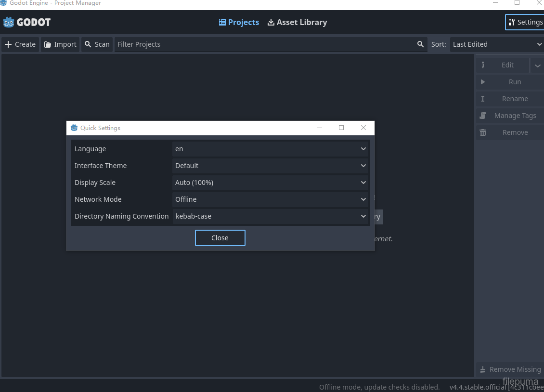Click the Rename icon in the right sidebar
544x392 pixels.
[x=483, y=99]
